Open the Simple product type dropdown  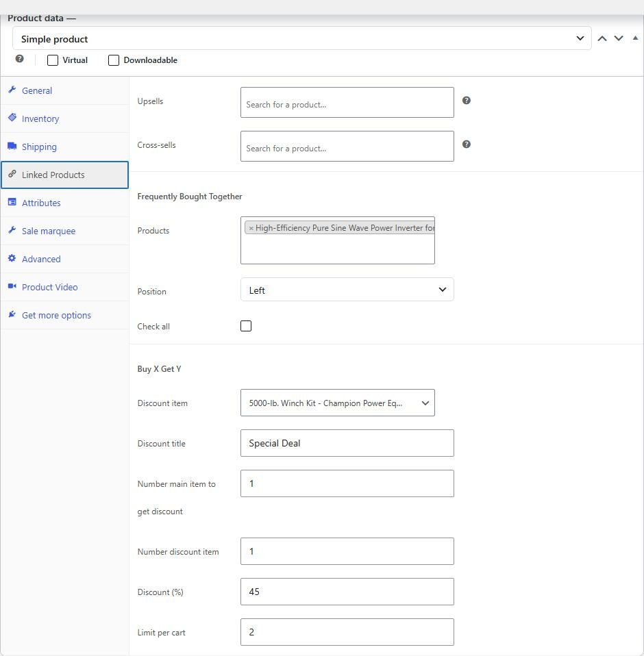click(x=301, y=38)
